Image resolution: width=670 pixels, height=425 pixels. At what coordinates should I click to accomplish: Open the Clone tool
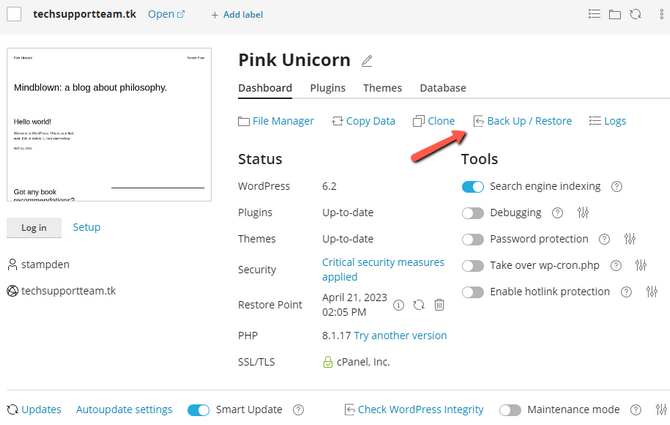[x=419, y=121]
